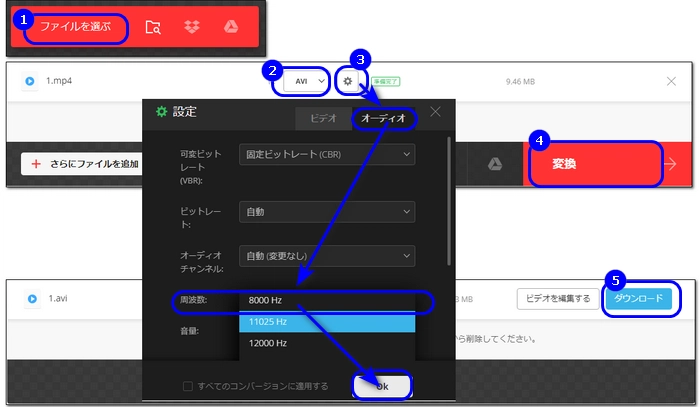This screenshot has height=407, width=700.
Task: Choose a file from Google Drive
Action: pyautogui.click(x=231, y=27)
